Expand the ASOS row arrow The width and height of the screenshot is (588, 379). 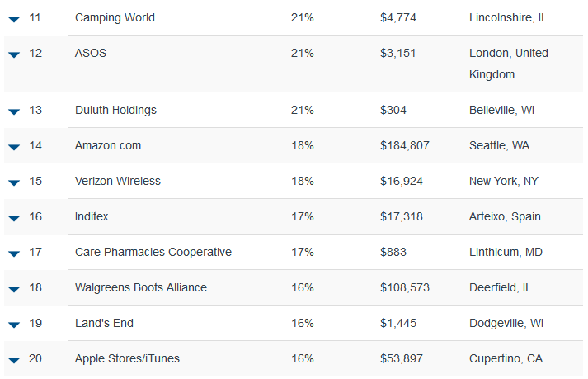(x=14, y=54)
